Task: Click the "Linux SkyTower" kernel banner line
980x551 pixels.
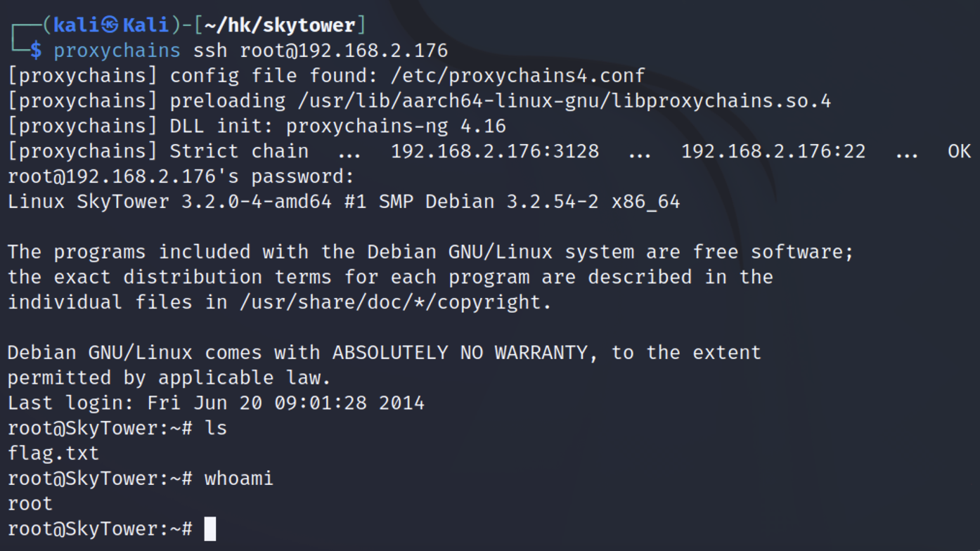Action: [x=344, y=202]
